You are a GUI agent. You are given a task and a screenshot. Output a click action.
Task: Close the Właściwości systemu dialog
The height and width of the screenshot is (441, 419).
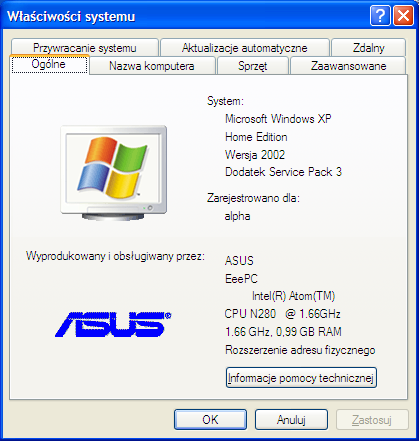click(x=403, y=15)
